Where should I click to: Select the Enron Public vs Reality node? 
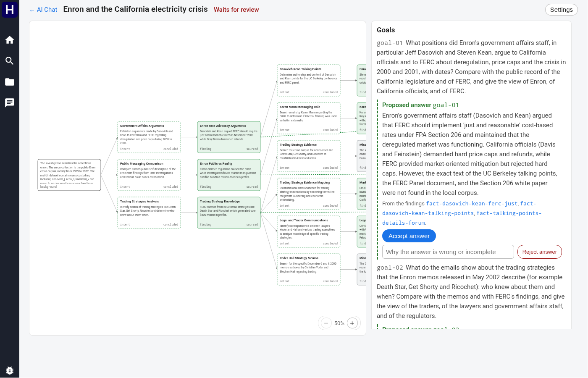[229, 175]
